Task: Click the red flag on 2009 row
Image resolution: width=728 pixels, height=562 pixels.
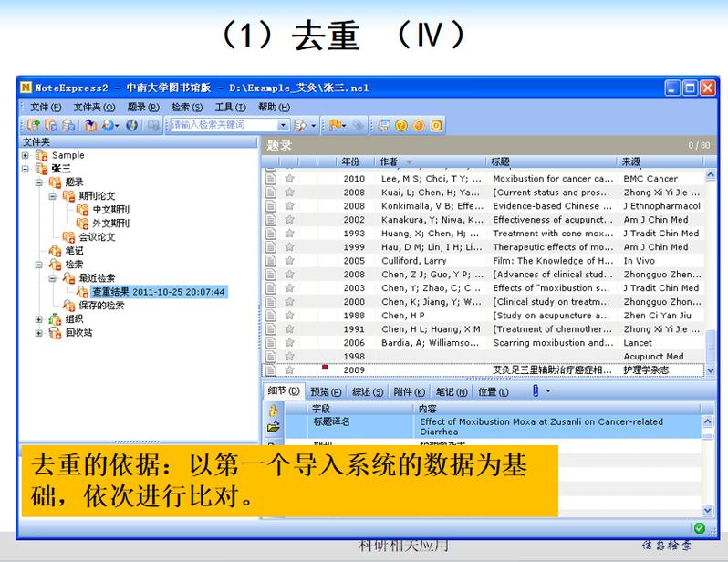Action: (325, 368)
